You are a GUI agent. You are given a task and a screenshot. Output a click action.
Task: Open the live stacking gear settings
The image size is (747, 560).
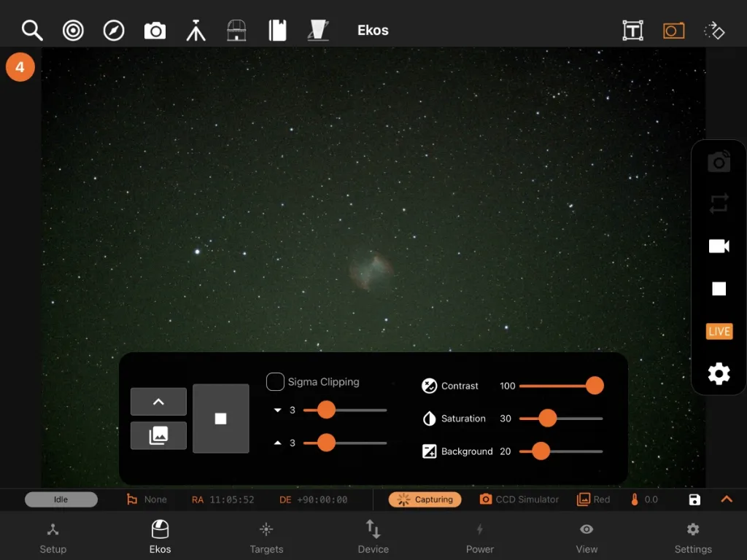[719, 374]
